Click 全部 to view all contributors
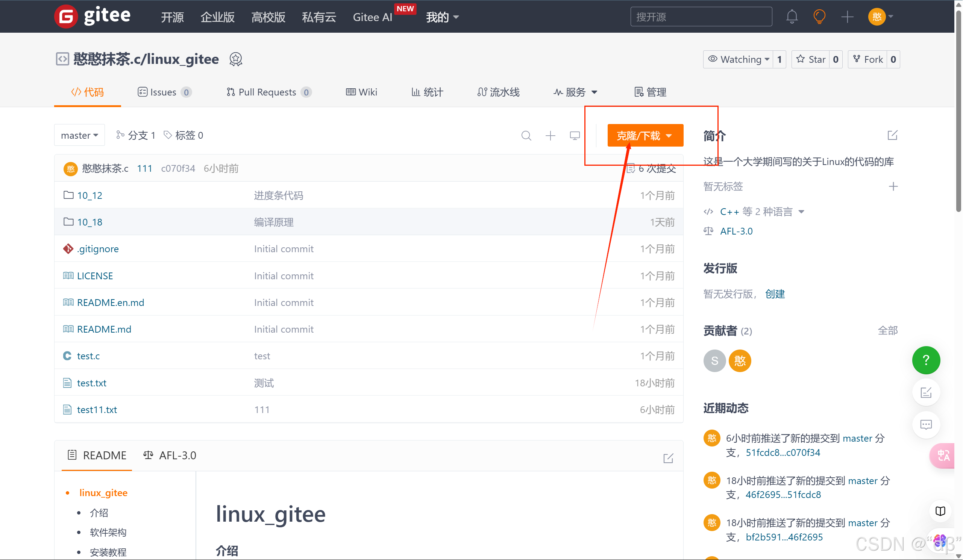 tap(888, 330)
